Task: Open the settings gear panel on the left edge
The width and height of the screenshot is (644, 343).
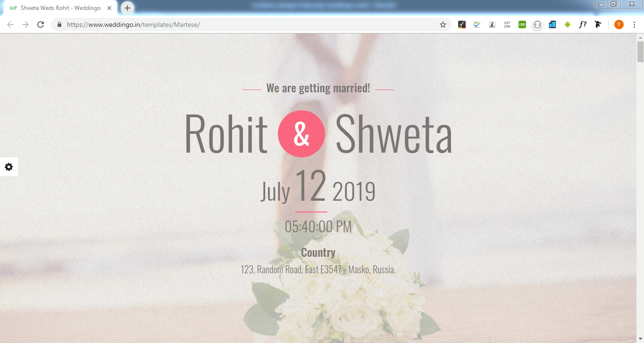Action: point(9,167)
